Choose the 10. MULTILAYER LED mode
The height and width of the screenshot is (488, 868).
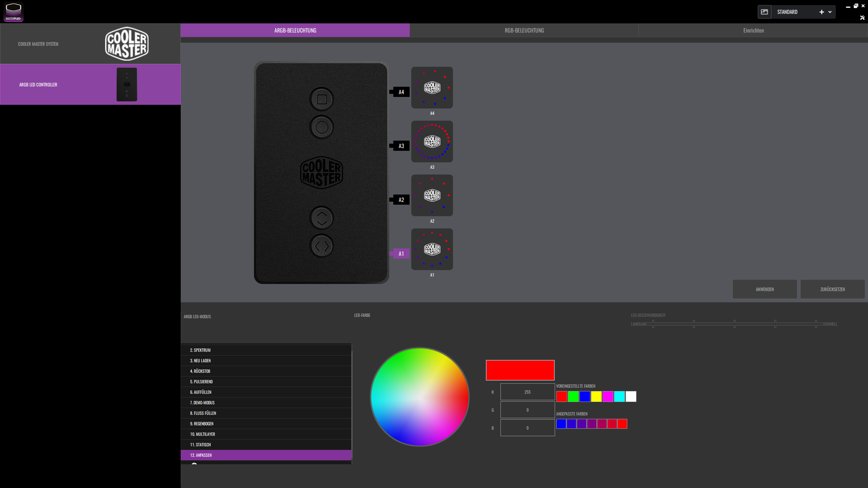[x=266, y=434]
